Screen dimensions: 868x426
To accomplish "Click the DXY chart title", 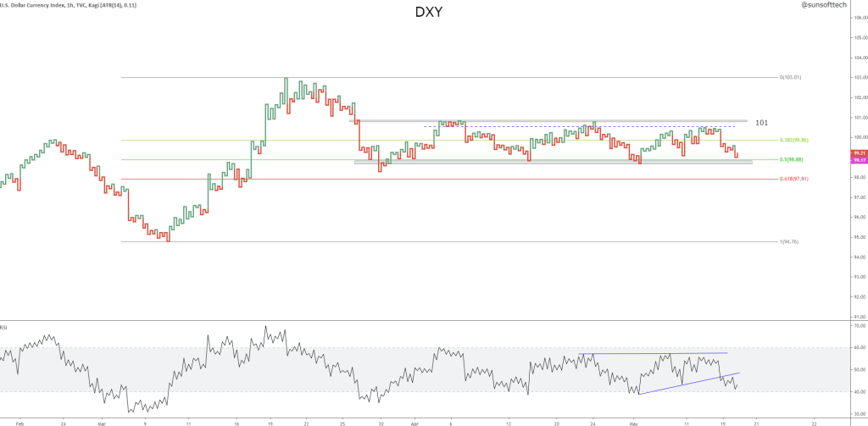I will [x=429, y=13].
